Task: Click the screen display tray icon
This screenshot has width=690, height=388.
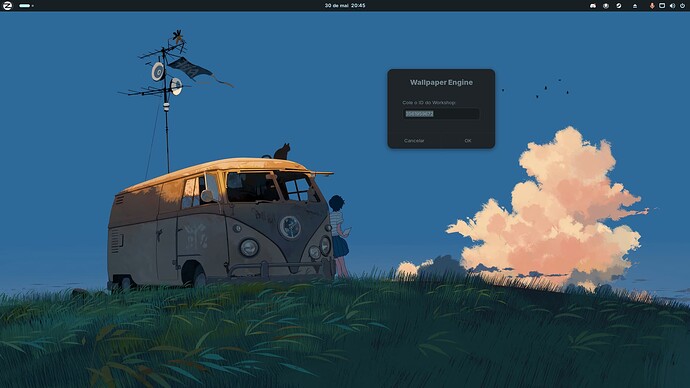Action: tap(662, 6)
